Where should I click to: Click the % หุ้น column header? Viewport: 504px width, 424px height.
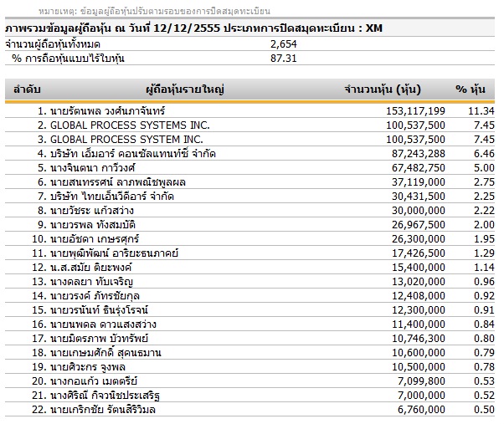pos(471,89)
